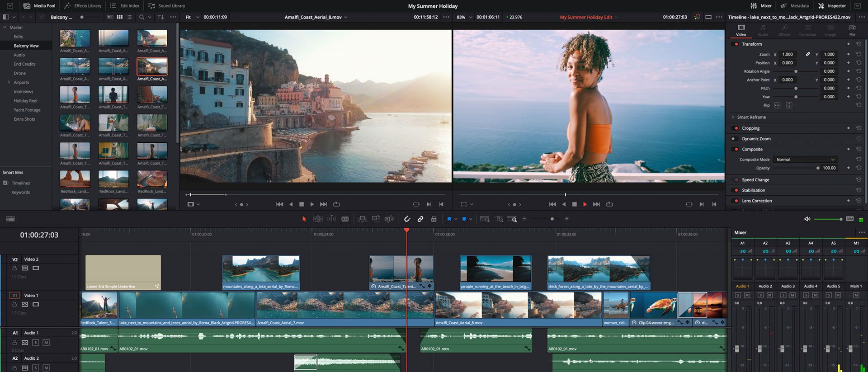
Task: Select the highlighted Amalfi_Coast_A thumbnail in the pool
Action: tap(152, 66)
